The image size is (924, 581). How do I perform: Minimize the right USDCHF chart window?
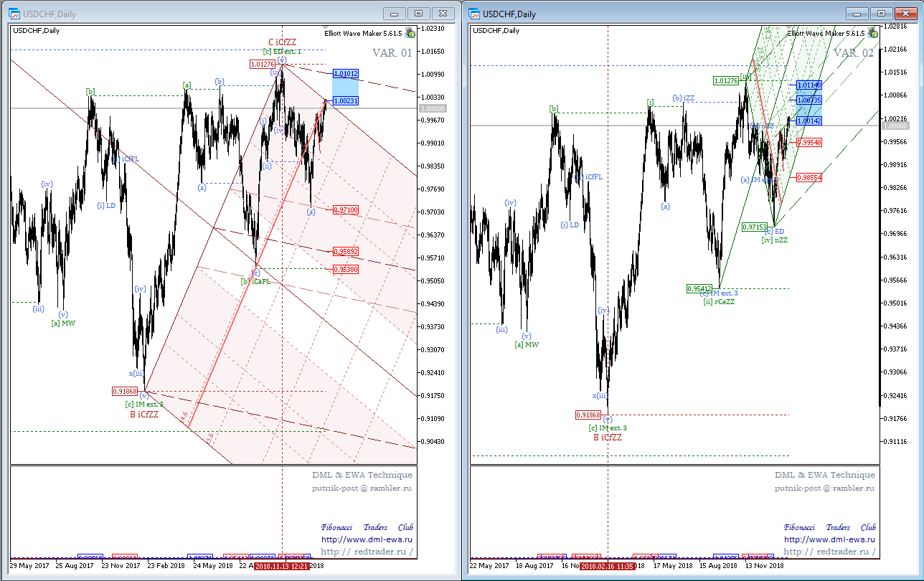coord(857,14)
